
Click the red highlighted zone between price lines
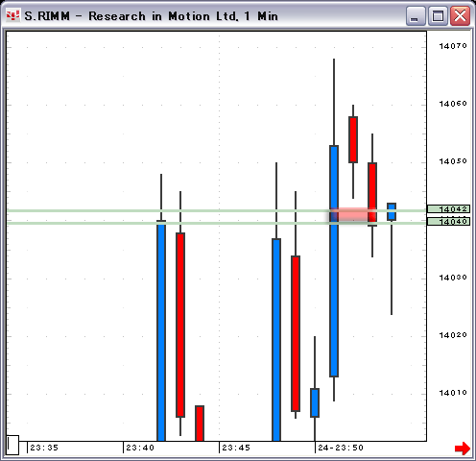[352, 215]
